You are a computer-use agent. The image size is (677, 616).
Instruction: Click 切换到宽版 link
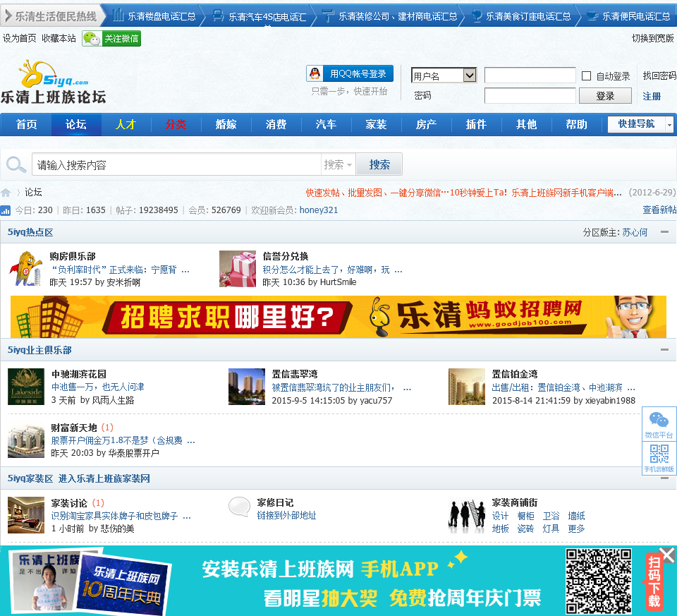click(652, 38)
